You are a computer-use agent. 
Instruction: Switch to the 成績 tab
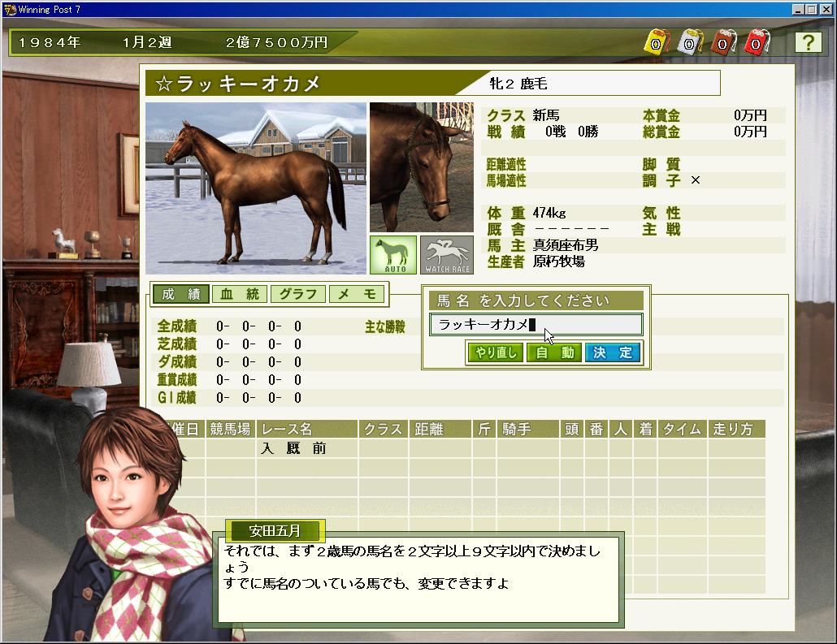click(181, 294)
